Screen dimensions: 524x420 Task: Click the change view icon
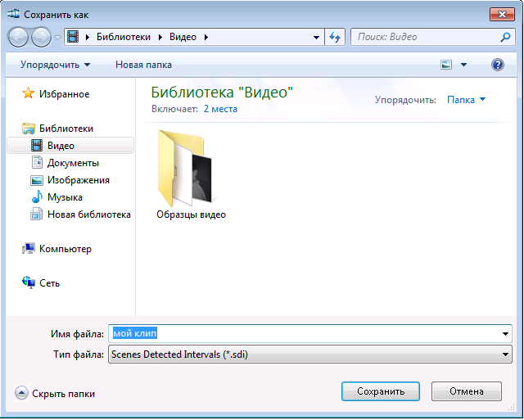click(446, 65)
